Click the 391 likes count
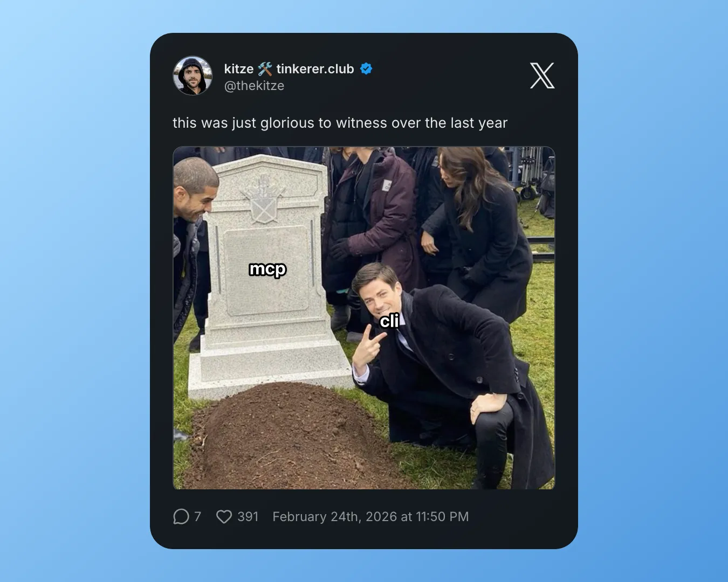This screenshot has width=728, height=582. coord(248,517)
